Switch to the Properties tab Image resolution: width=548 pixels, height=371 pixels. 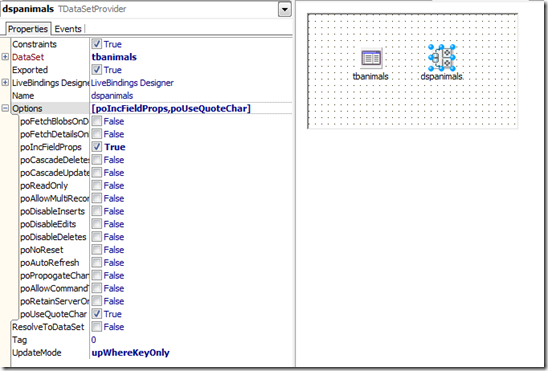pos(28,29)
